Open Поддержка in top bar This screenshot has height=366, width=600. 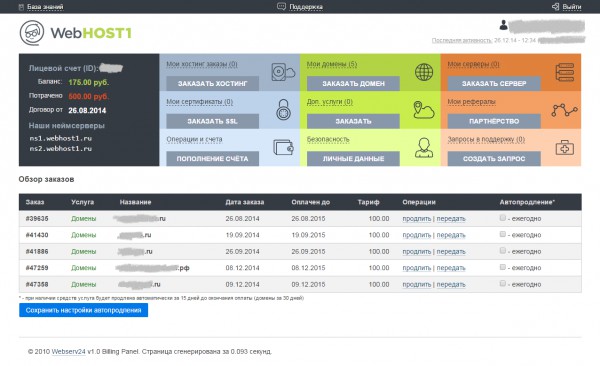(306, 7)
